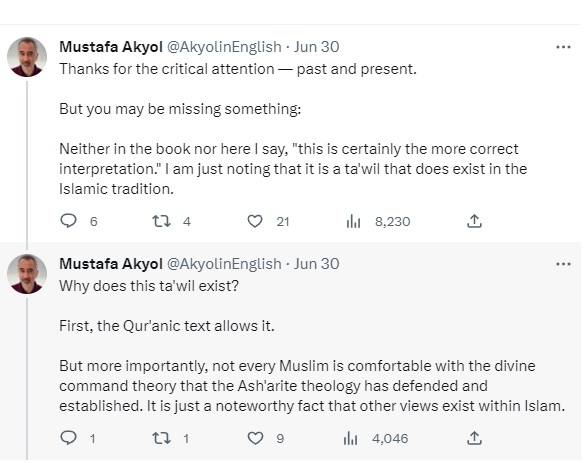Share the second tweet via upload icon
Screen dimensions: 588x463
coord(474,438)
